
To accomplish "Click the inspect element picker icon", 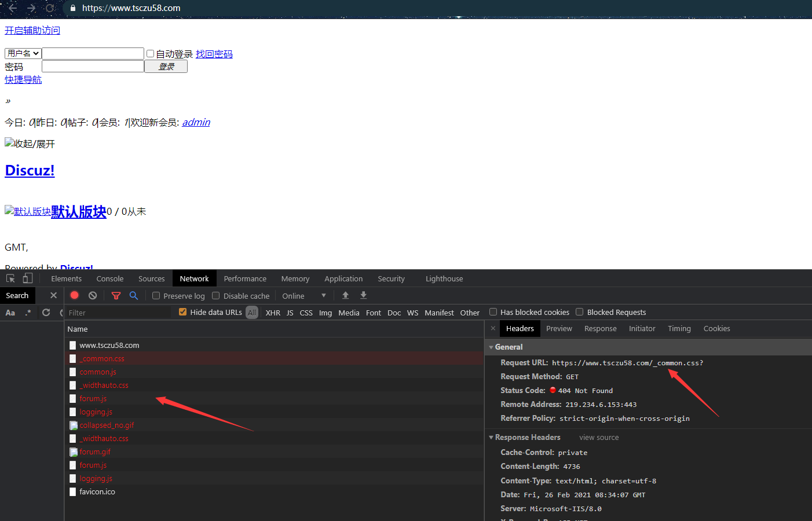I will click(10, 278).
